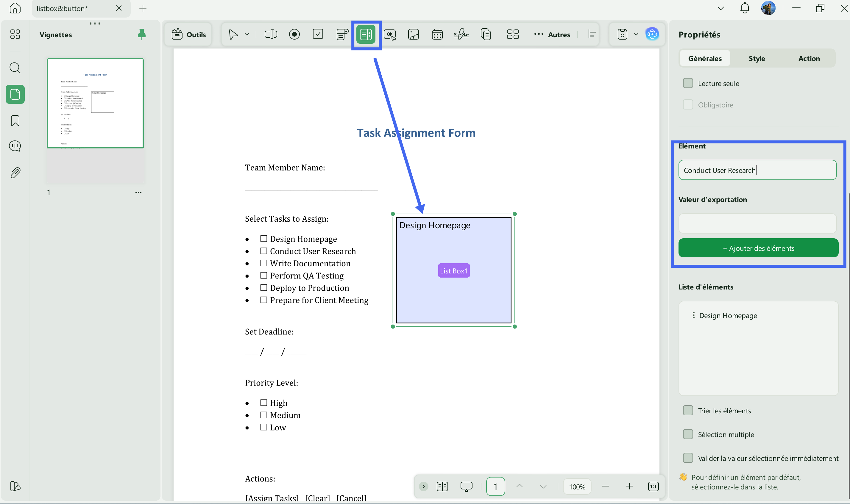
Task: Open the Autres more tools menu
Action: click(x=552, y=34)
